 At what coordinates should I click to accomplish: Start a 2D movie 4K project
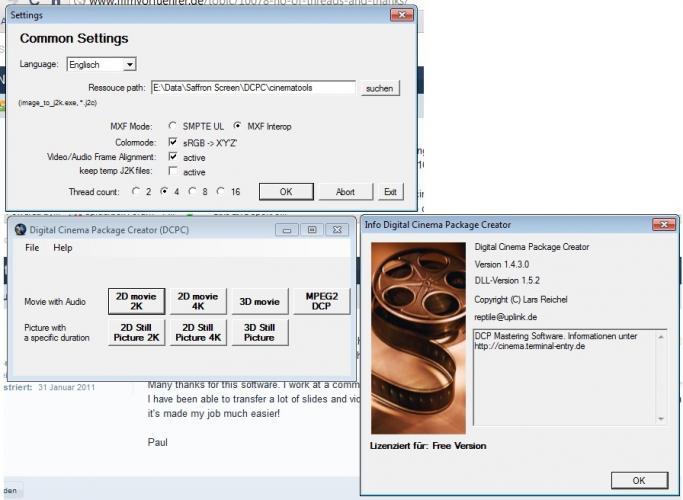pos(197,301)
